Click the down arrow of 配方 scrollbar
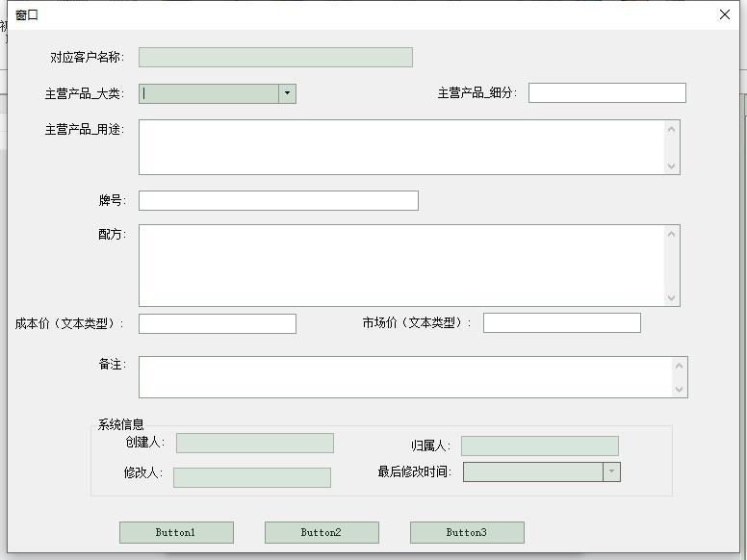The image size is (747, 560). pyautogui.click(x=671, y=297)
